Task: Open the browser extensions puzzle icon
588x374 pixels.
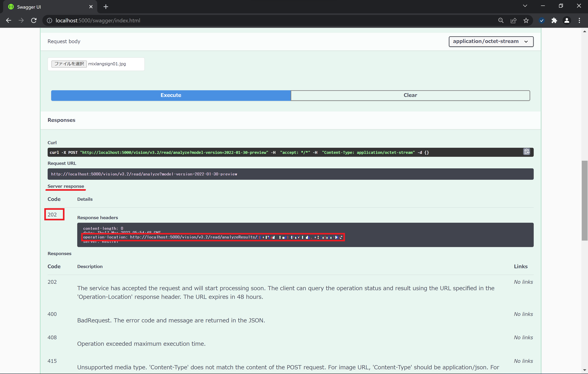Action: (x=554, y=21)
